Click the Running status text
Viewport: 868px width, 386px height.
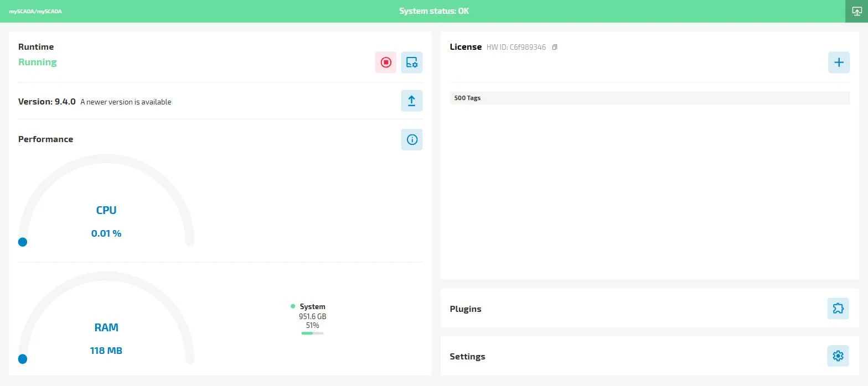[x=38, y=62]
